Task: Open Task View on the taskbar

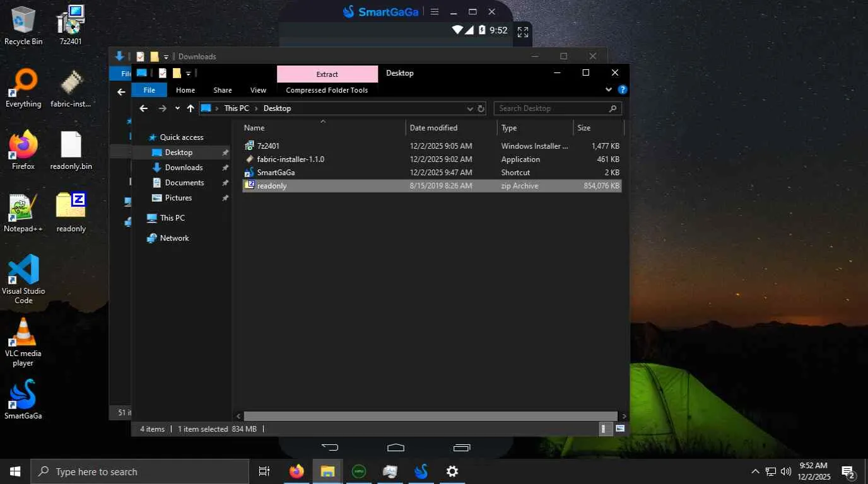Action: pyautogui.click(x=264, y=471)
